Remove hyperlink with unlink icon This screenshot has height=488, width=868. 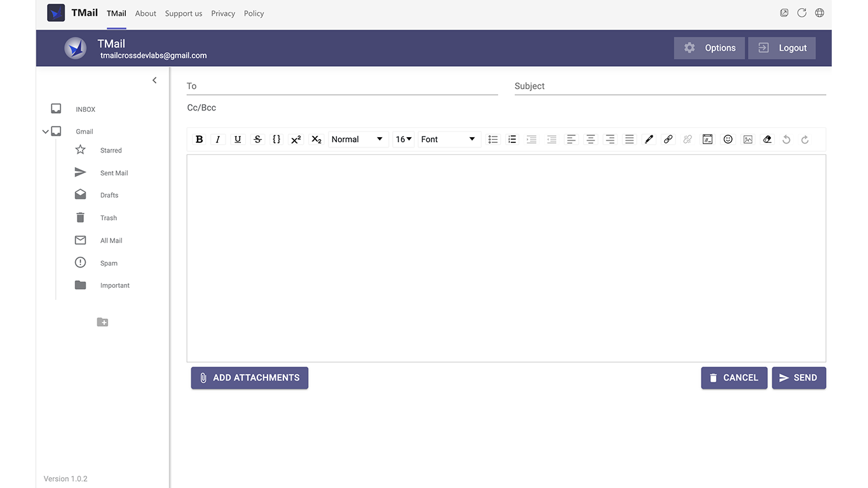pyautogui.click(x=688, y=139)
